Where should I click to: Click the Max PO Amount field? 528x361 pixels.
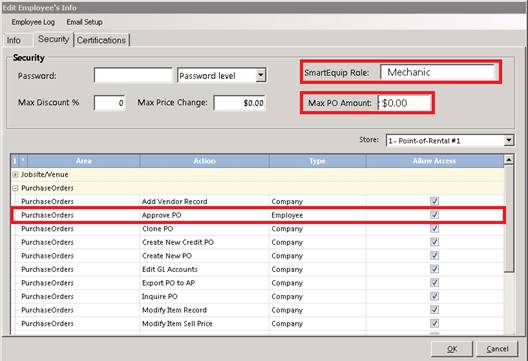pos(404,103)
